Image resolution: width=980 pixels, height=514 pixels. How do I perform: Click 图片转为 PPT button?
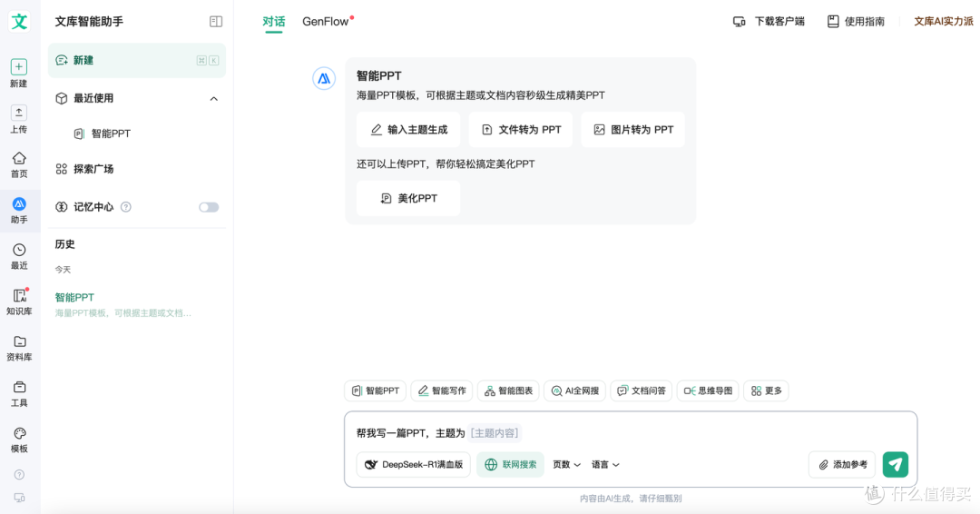pos(632,130)
